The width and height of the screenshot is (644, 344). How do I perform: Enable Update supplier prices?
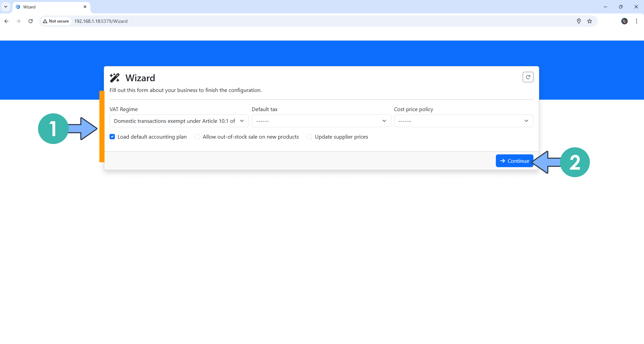309,137
